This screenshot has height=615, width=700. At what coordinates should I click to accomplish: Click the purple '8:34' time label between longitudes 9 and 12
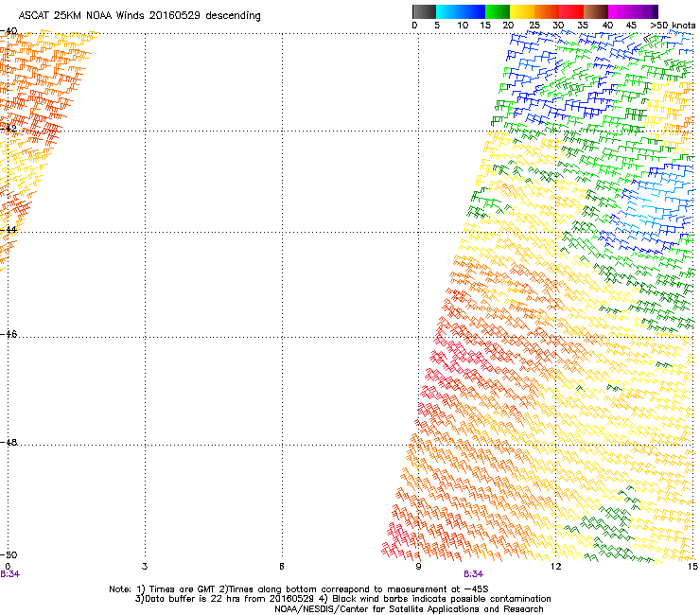pyautogui.click(x=473, y=574)
